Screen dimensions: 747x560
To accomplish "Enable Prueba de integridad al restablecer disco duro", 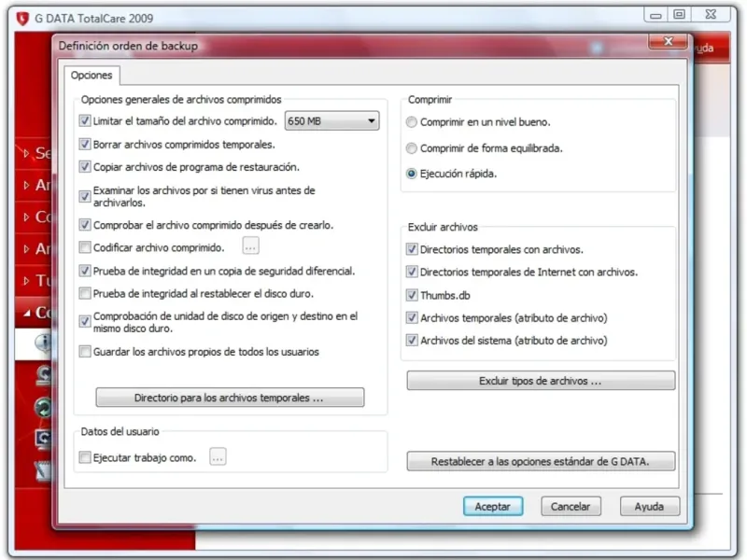I will tap(85, 293).
